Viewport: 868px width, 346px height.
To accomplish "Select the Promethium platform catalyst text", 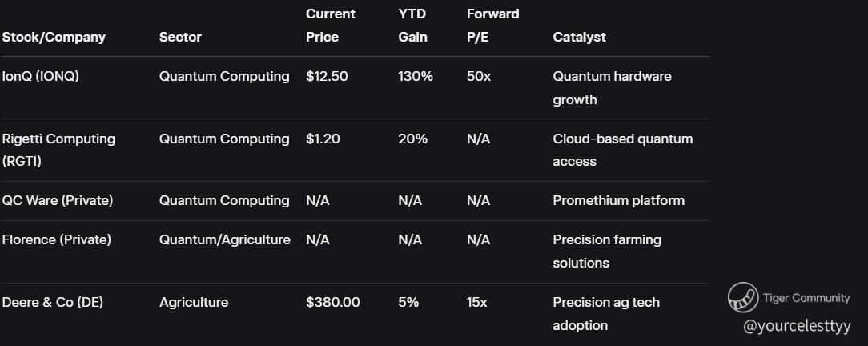I will 618,200.
